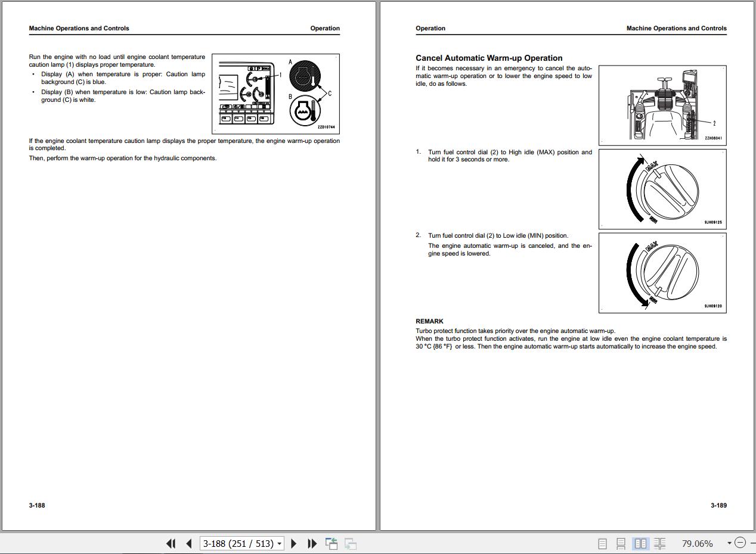The image size is (756, 554).
Task: Click the page number 3-188 in the footer
Action: (37, 505)
